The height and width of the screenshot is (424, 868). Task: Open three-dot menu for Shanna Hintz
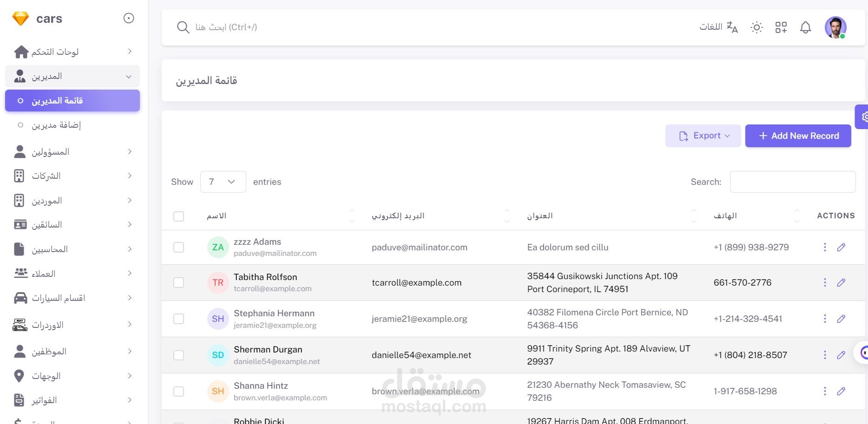pos(825,391)
